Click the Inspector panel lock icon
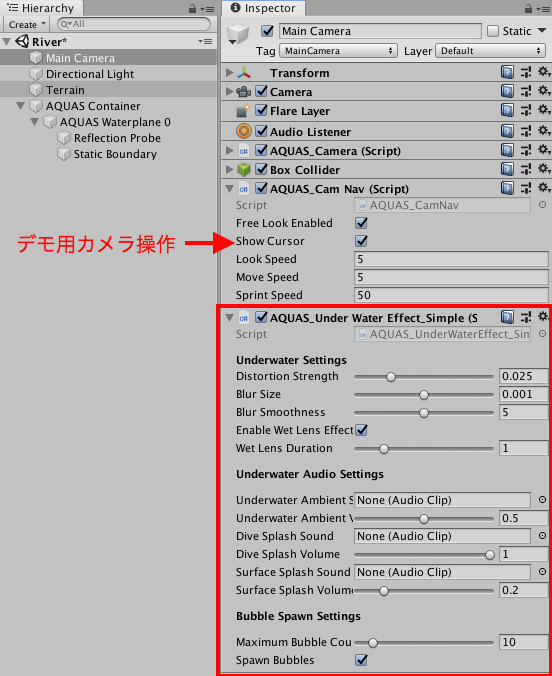Image resolution: width=552 pixels, height=676 pixels. pos(528,9)
